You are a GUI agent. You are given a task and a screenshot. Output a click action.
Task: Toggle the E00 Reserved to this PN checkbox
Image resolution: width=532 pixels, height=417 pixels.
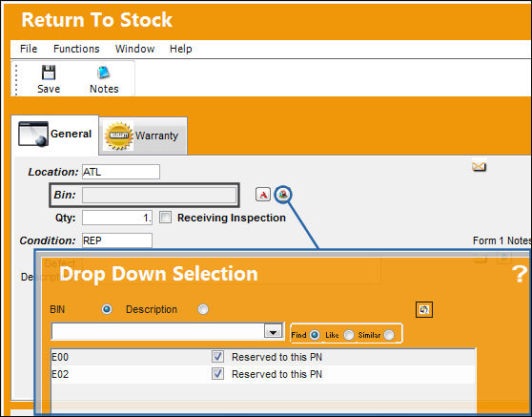click(x=217, y=357)
